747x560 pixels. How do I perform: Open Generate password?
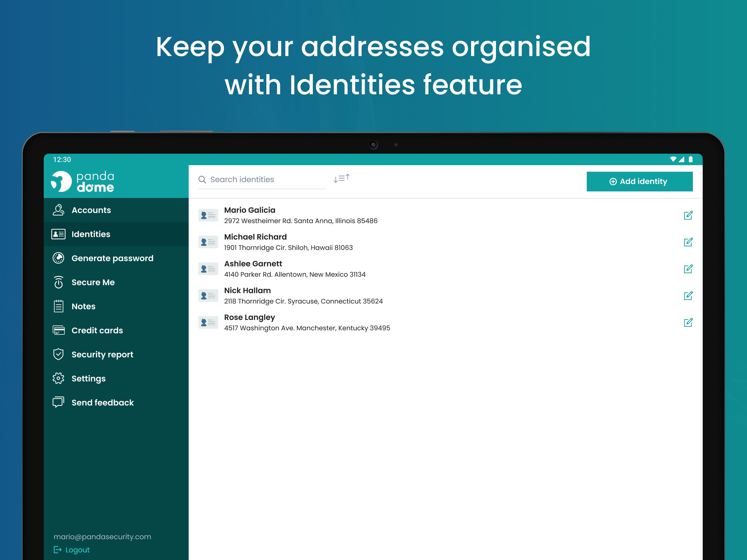(116, 258)
